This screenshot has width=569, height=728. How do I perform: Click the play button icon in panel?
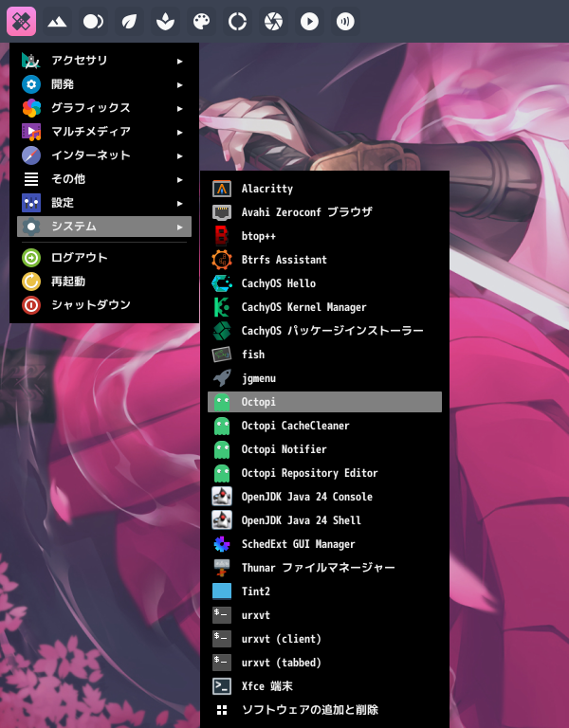(x=309, y=22)
